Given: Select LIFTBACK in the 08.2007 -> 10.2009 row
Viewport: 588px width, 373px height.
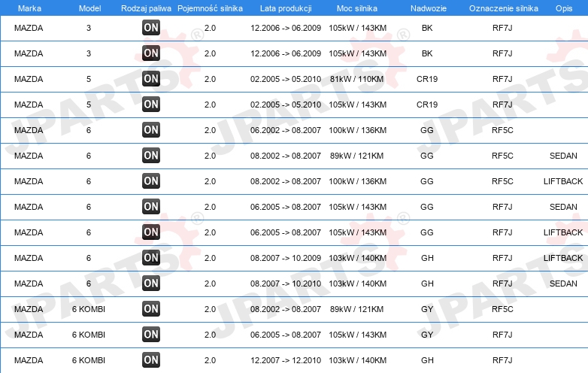Looking at the screenshot, I should [563, 258].
